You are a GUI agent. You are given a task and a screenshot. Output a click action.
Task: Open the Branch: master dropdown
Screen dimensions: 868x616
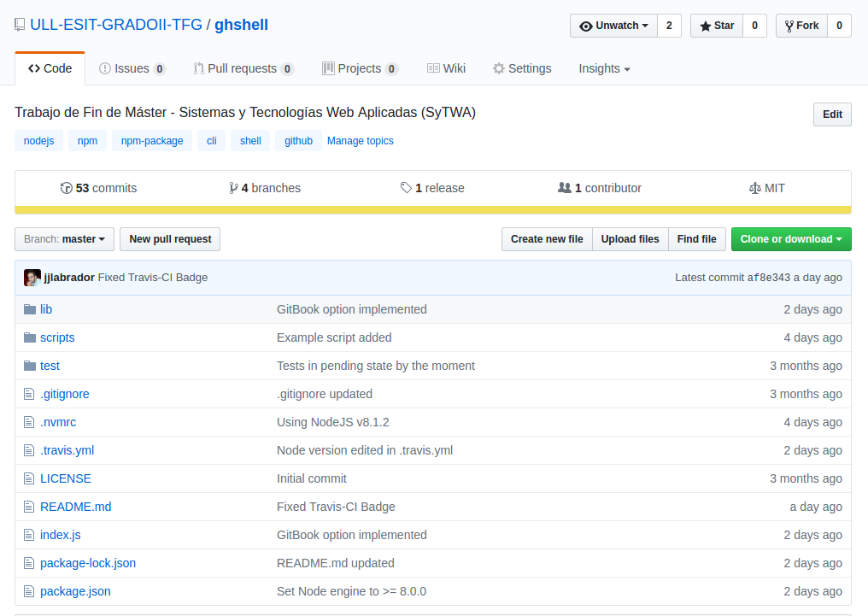(x=64, y=239)
